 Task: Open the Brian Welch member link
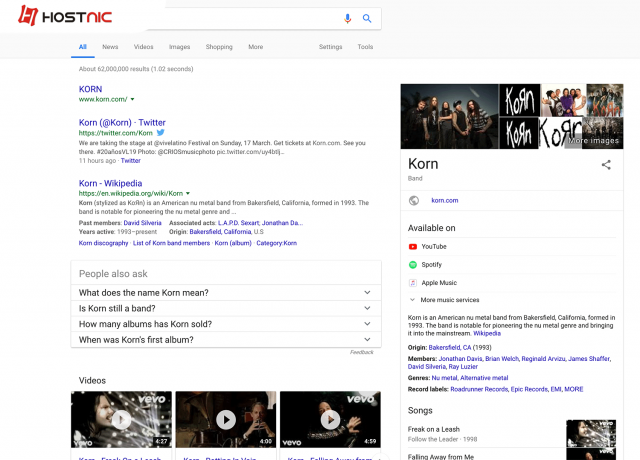click(x=502, y=359)
